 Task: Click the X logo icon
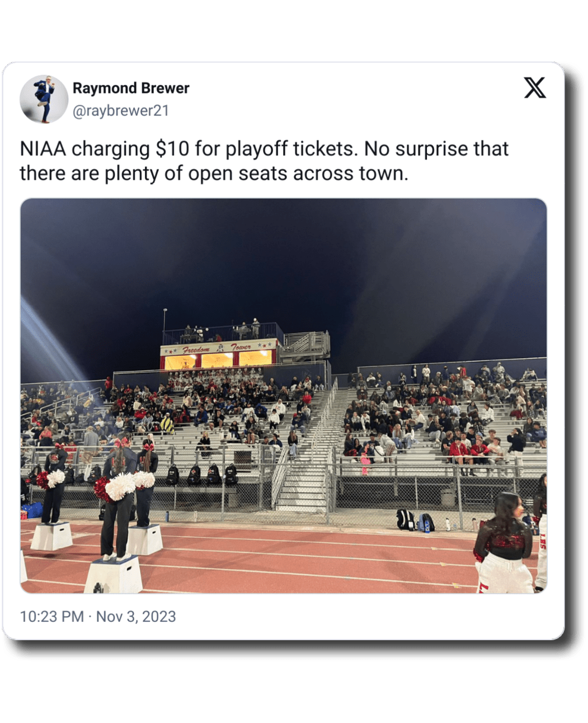[535, 88]
